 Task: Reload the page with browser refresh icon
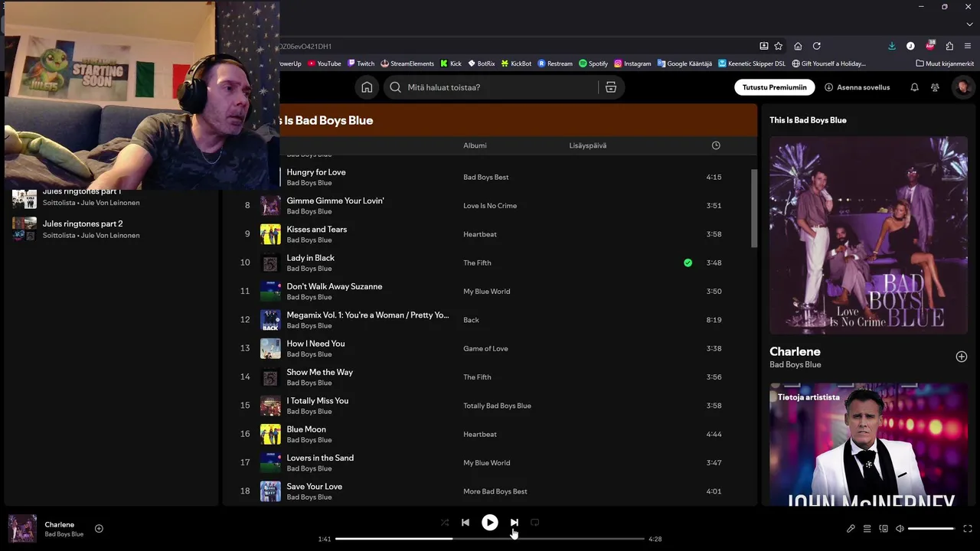coord(817,46)
